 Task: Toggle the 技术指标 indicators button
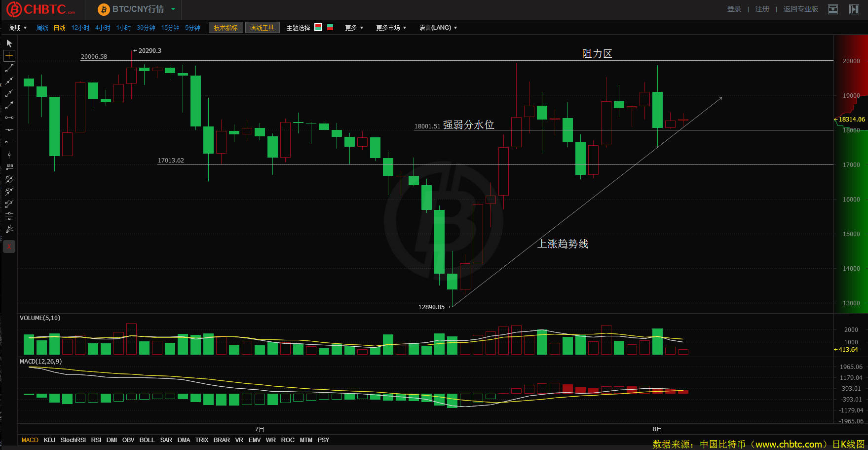[x=226, y=28]
